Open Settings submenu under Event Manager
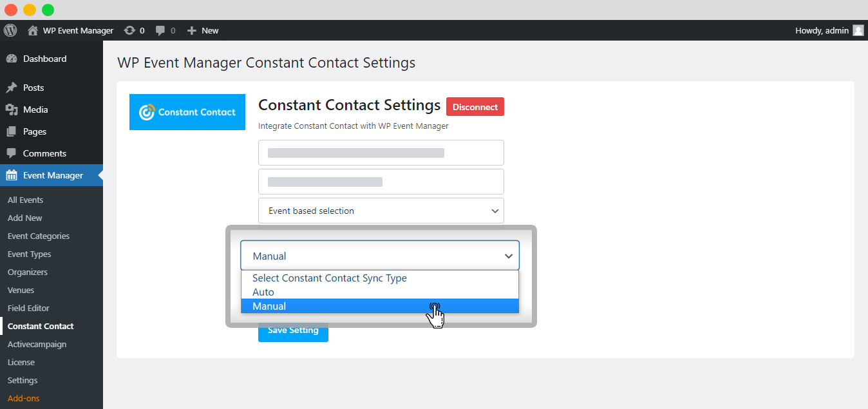 click(x=23, y=380)
